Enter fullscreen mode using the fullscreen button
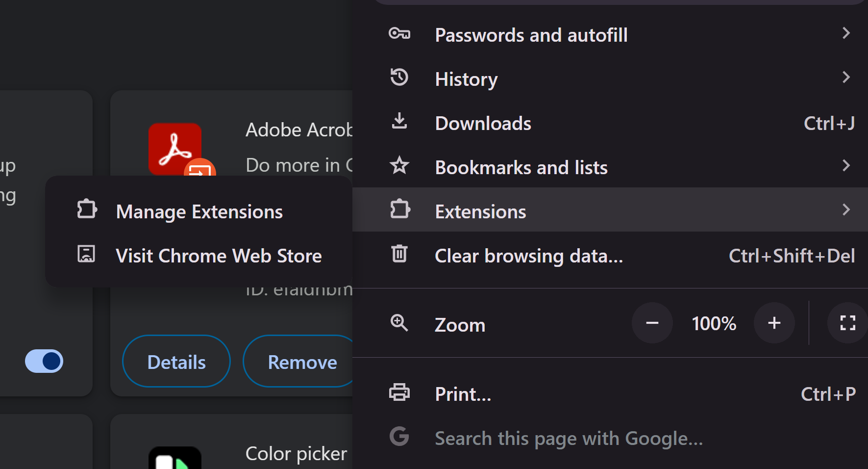Image resolution: width=868 pixels, height=469 pixels. pyautogui.click(x=847, y=323)
